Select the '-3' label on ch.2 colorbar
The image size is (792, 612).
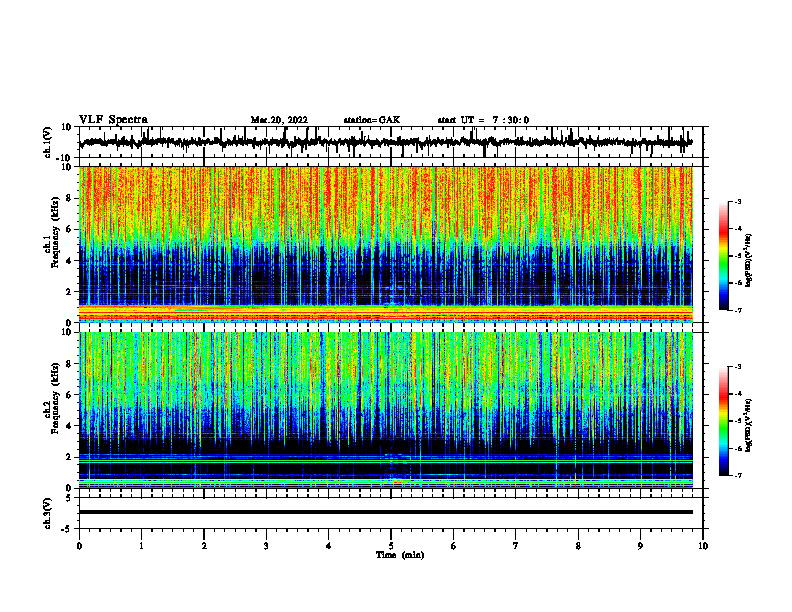738,367
